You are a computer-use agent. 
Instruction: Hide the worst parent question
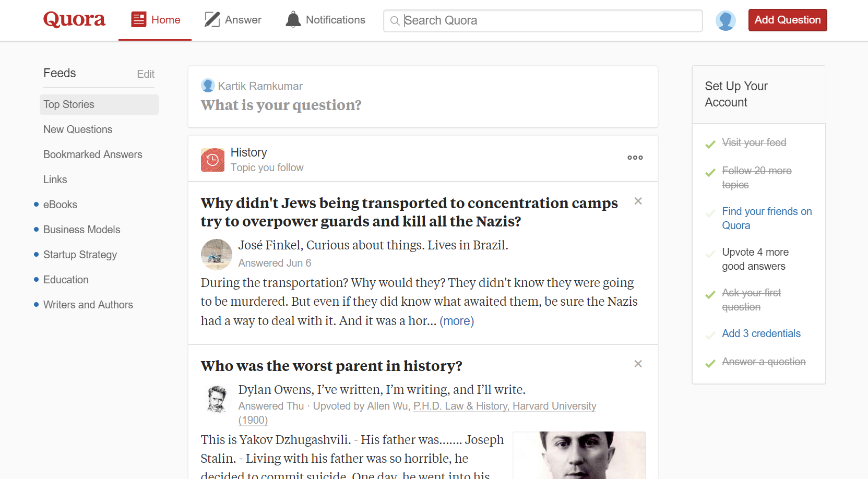[x=638, y=364]
